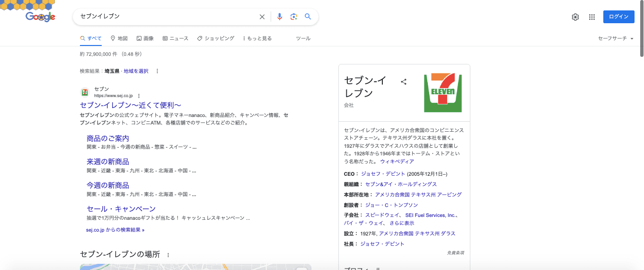Viewport: 644px width, 270px height.
Task: Open three-dot menu beside 地域を選択
Action: click(158, 71)
